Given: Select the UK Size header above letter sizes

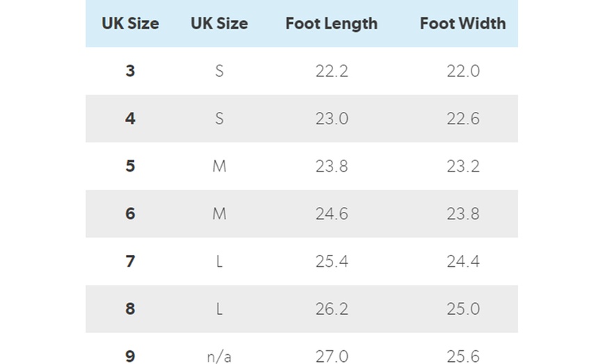Looking at the screenshot, I should 219,24.
